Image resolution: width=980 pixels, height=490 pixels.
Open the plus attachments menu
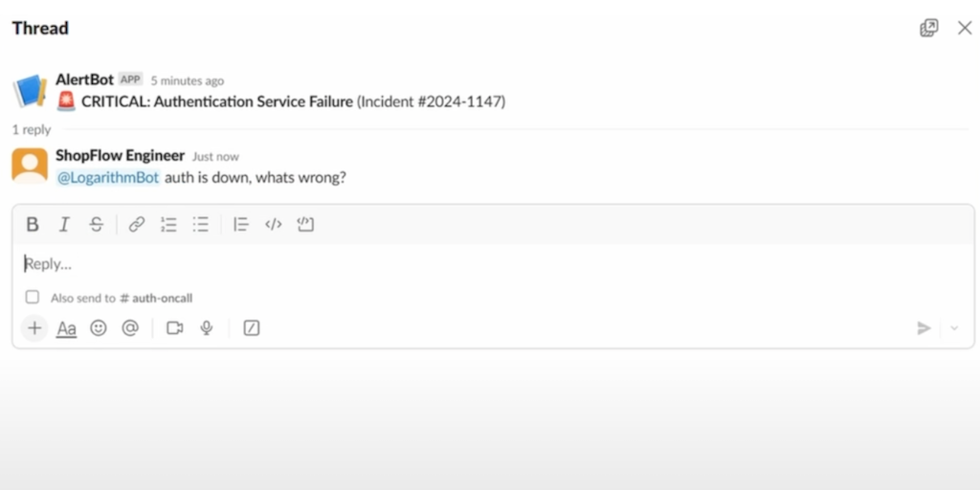coord(35,328)
